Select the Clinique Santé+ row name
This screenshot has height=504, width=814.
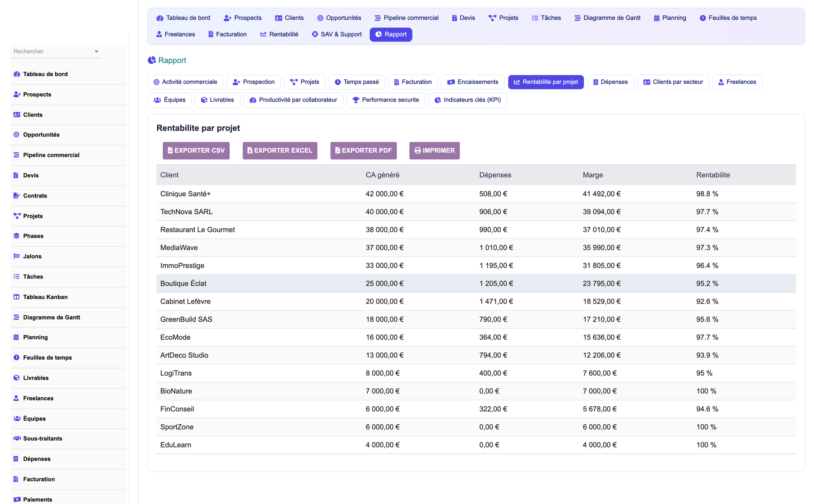pyautogui.click(x=186, y=194)
